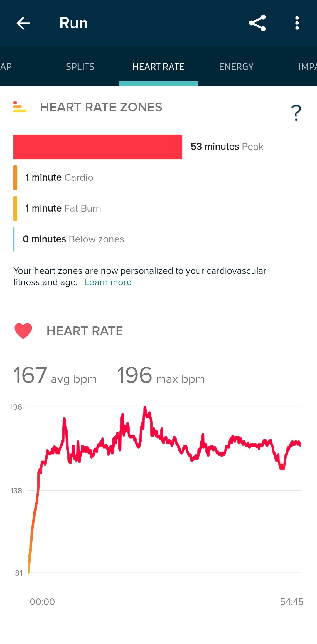Open the three-dot overflow menu
The height and width of the screenshot is (644, 317).
pos(297,23)
